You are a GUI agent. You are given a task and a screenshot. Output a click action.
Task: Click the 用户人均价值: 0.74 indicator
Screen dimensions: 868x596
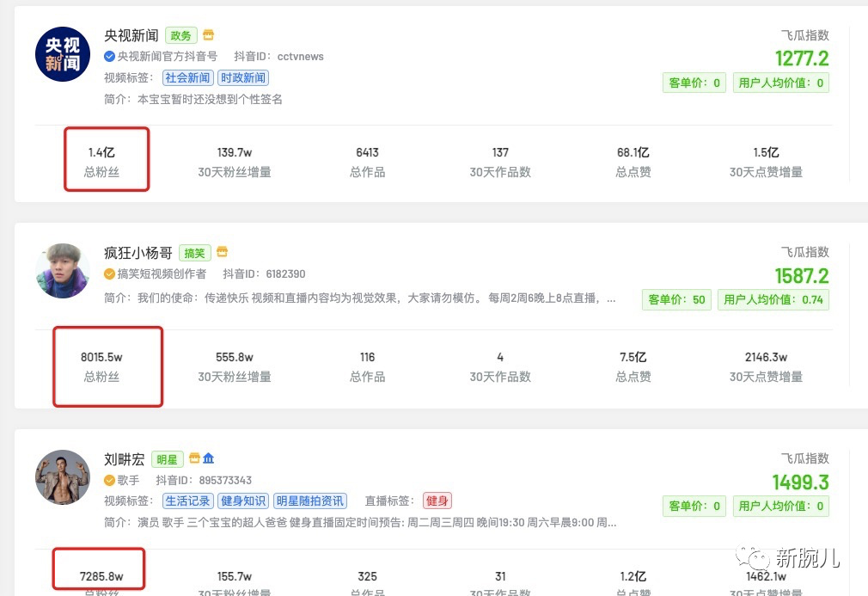(x=773, y=298)
